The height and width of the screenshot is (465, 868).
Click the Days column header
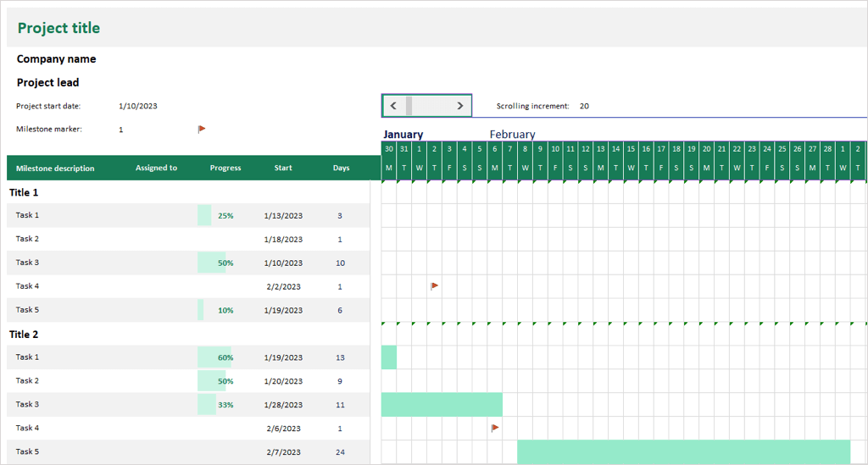point(341,169)
